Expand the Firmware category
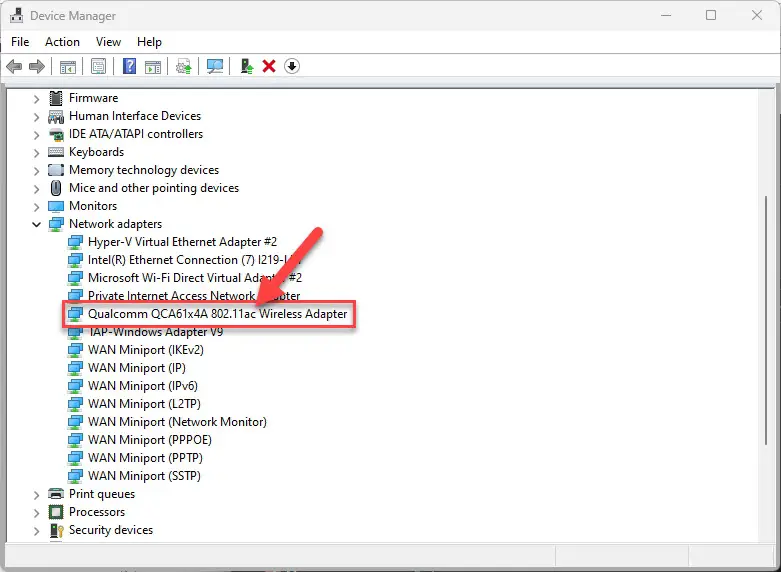The height and width of the screenshot is (572, 781). [x=36, y=99]
